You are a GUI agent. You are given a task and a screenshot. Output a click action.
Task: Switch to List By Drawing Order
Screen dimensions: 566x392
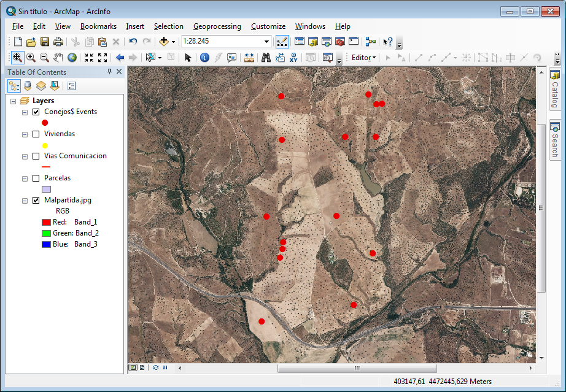point(14,86)
